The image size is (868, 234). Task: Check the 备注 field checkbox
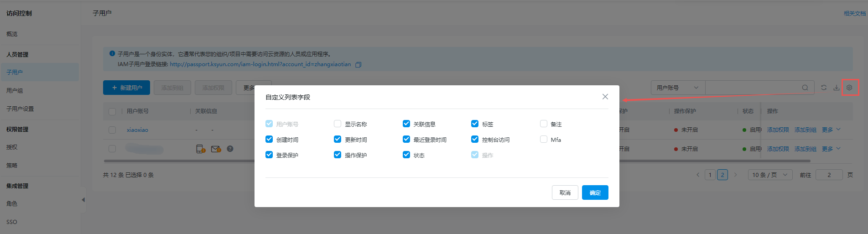pos(544,124)
